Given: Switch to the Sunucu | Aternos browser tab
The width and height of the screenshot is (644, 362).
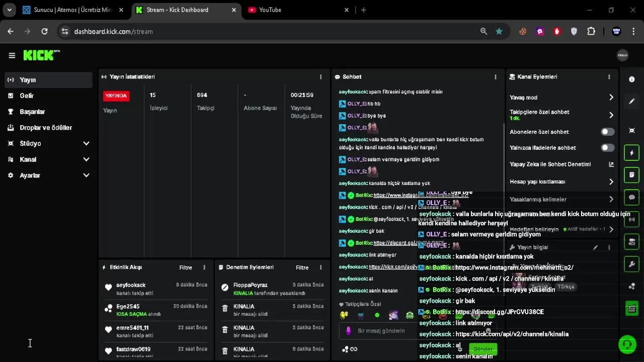Looking at the screenshot, I should (73, 10).
